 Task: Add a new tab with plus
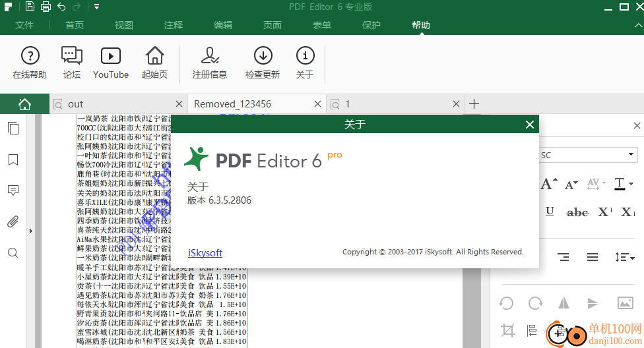tap(474, 104)
